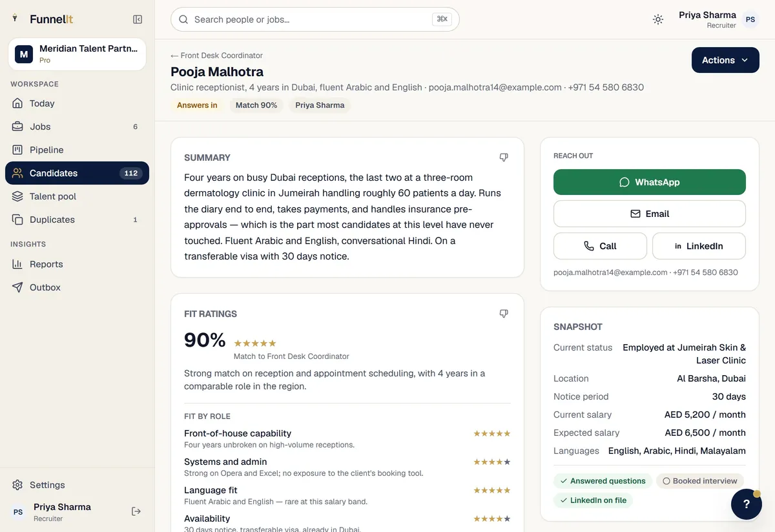Open the PS avatar in top bar

coord(750,19)
